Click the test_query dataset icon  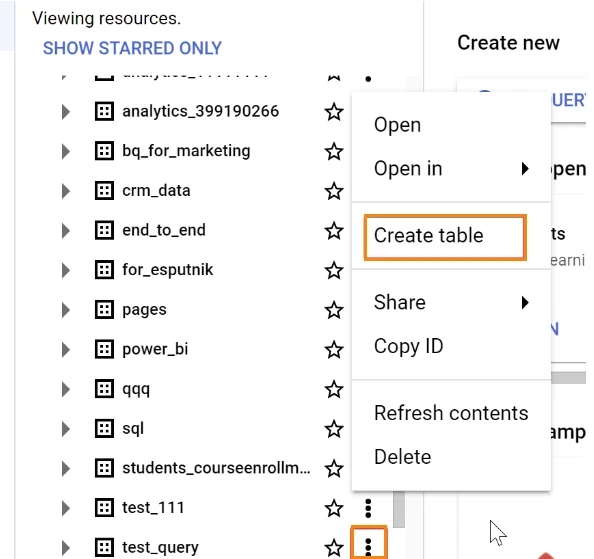pos(104,548)
